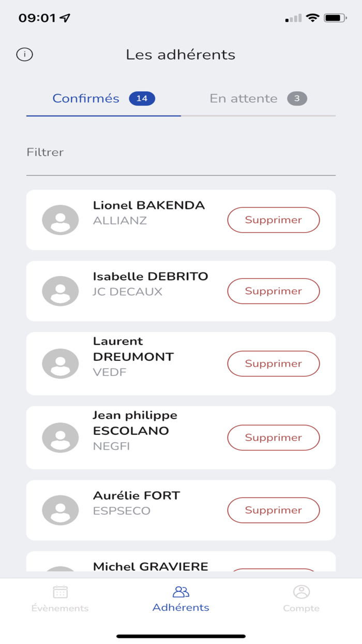
Task: Tap Isabelle DEBRITO's profile picture
Action: click(x=61, y=290)
